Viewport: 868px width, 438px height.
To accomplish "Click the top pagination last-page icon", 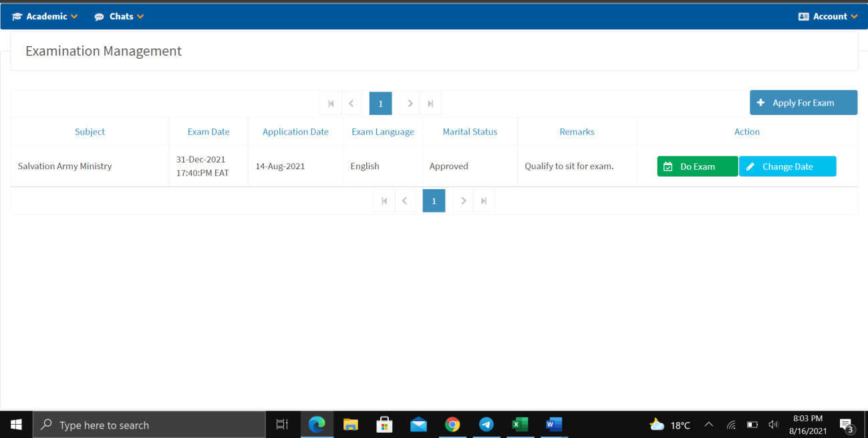I will [430, 104].
